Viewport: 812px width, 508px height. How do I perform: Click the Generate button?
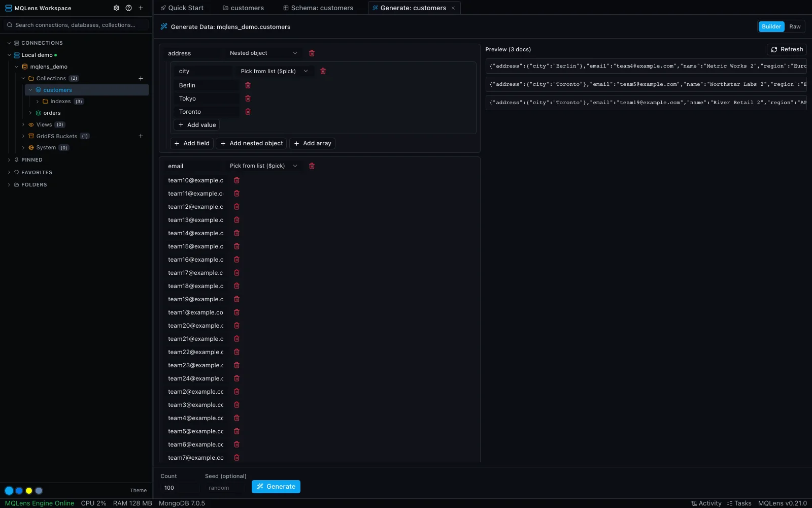(276, 487)
